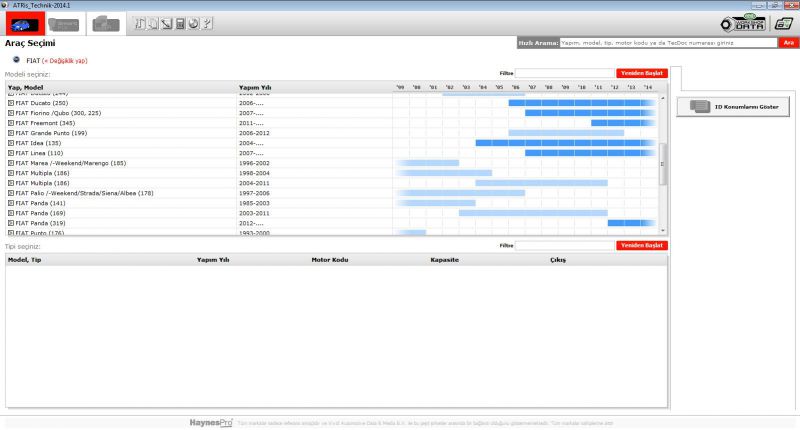
Task: Sort models by the 'Yapım Yılı' column header
Action: click(x=255, y=88)
